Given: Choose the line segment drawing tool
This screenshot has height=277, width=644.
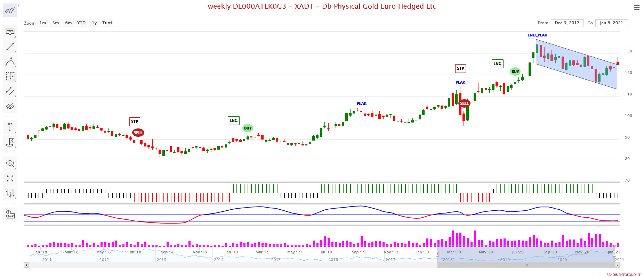Looking at the screenshot, I should coord(10,47).
